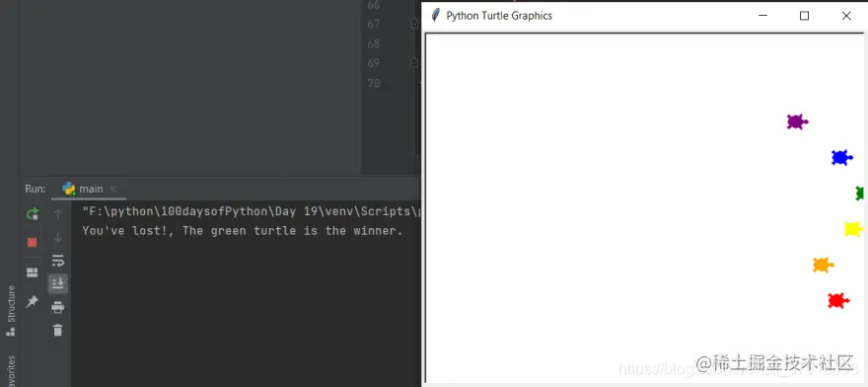
Task: Pin the Run tab with the pin icon
Action: 33,302
